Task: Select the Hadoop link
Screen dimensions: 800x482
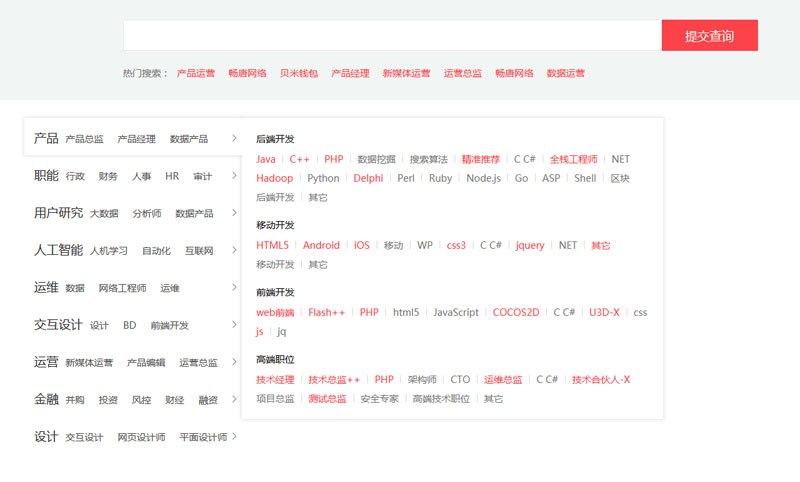Action: click(274, 178)
